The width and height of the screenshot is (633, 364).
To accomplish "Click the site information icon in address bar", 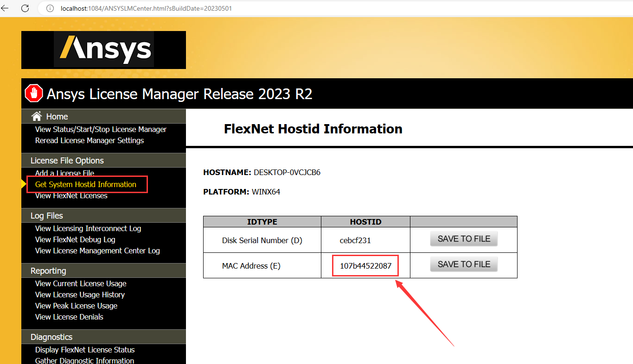I will tap(50, 8).
